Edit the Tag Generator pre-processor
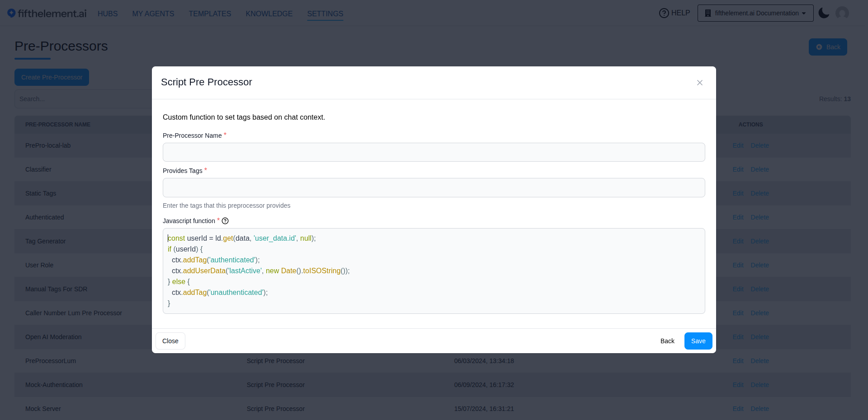This screenshot has width=868, height=420. (738, 241)
